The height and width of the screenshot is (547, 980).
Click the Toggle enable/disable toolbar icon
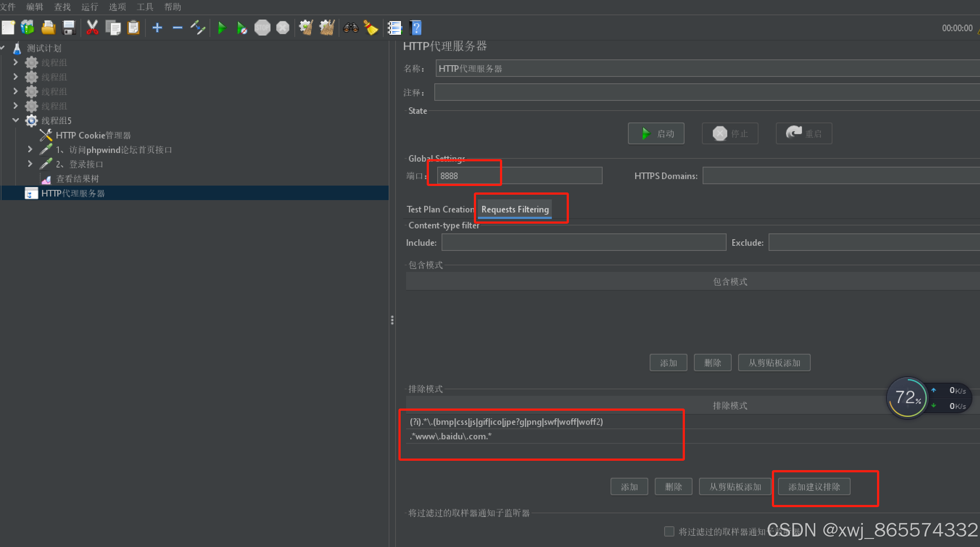point(198,28)
